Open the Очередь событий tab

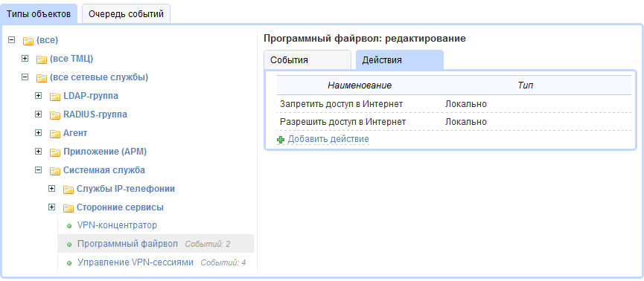[x=126, y=14]
